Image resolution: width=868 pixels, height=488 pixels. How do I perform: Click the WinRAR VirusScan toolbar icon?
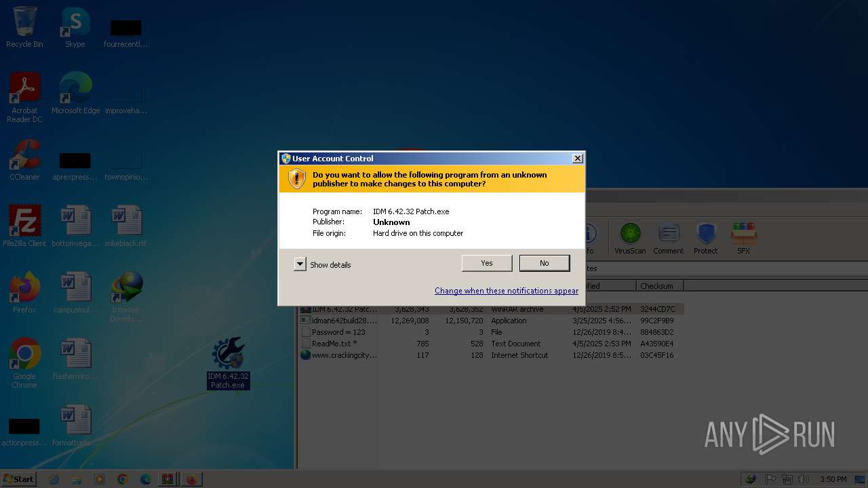(630, 239)
